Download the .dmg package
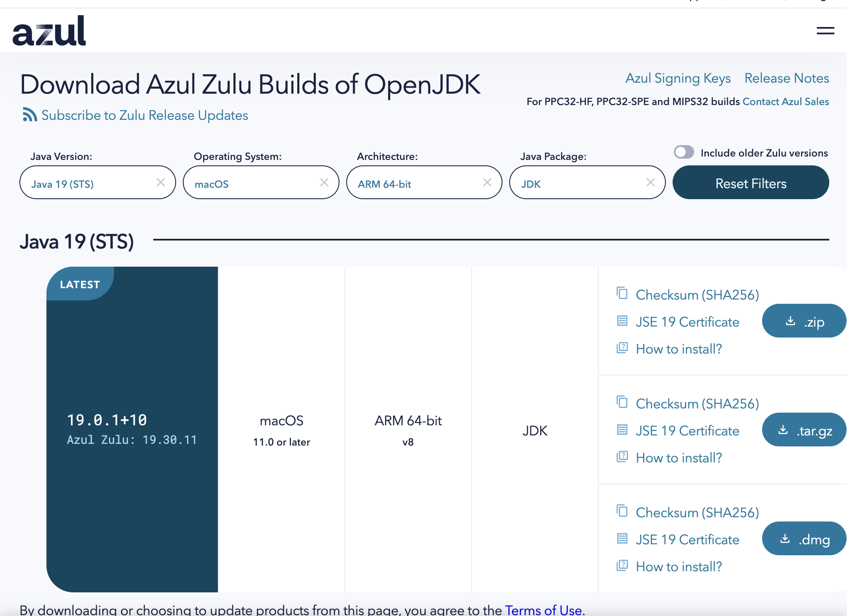Image resolution: width=847 pixels, height=616 pixels. (804, 539)
